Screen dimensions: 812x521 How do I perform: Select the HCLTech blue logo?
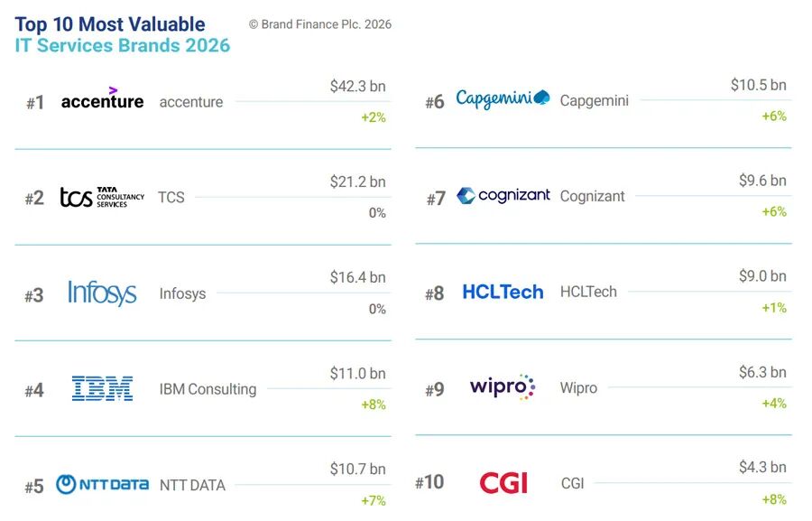[x=503, y=292]
